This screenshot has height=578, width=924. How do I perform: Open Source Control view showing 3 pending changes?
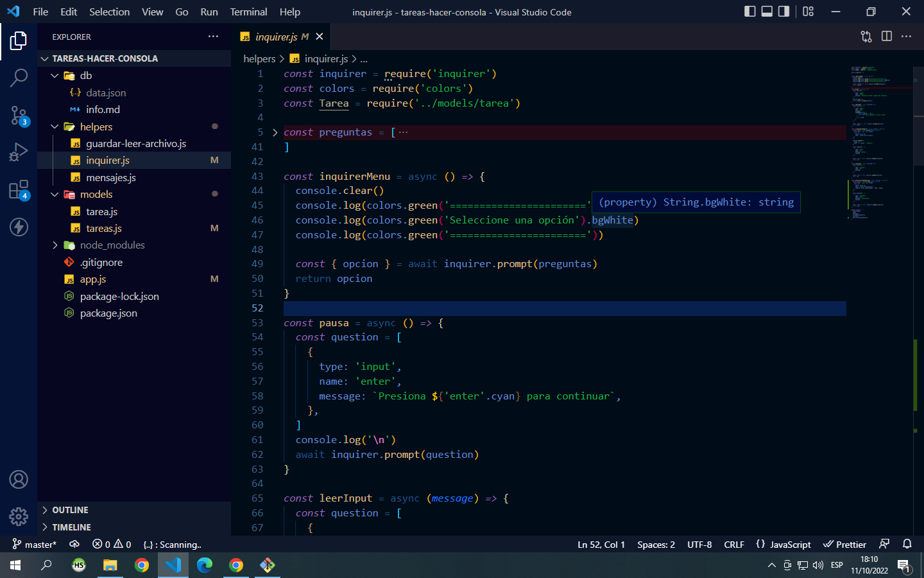(x=19, y=113)
